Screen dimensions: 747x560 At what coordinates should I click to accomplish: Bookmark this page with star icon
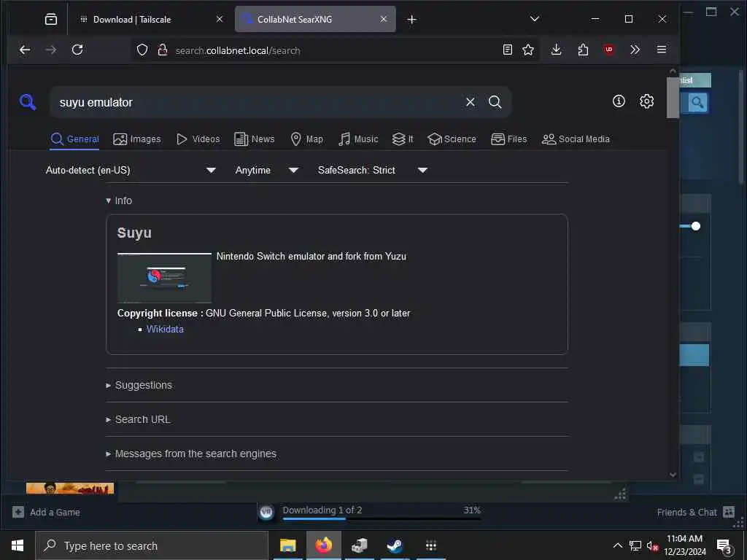pos(528,50)
